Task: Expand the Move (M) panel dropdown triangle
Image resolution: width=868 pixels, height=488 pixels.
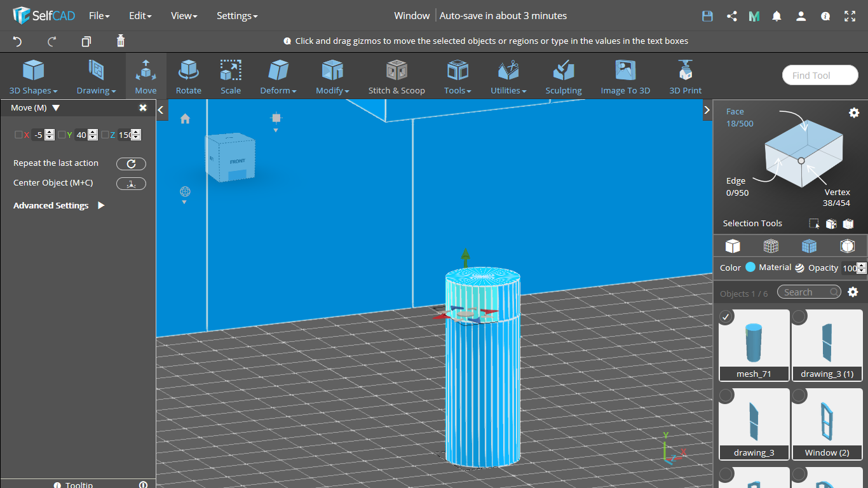Action: pos(56,108)
